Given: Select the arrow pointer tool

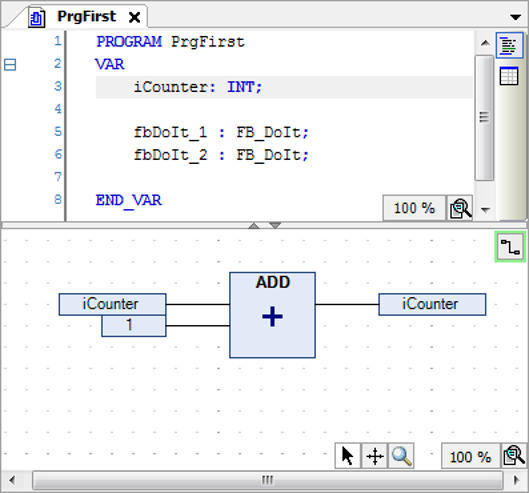Looking at the screenshot, I should click(x=347, y=456).
